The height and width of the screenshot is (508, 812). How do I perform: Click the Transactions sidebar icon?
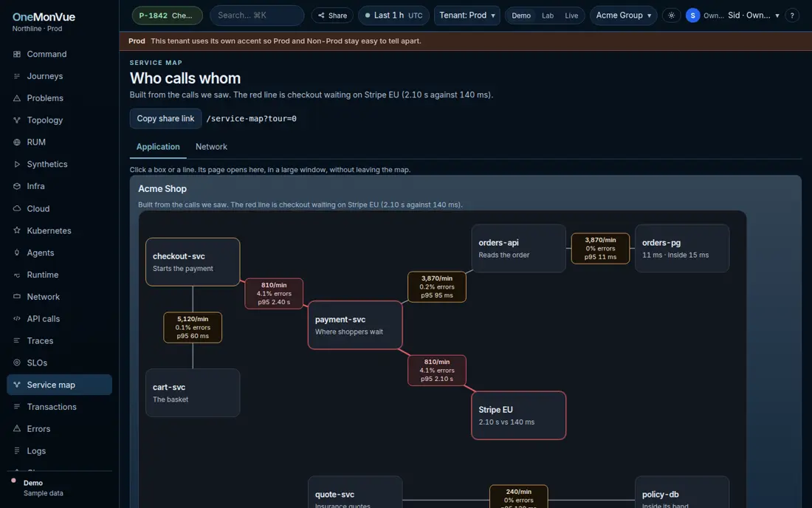click(16, 407)
